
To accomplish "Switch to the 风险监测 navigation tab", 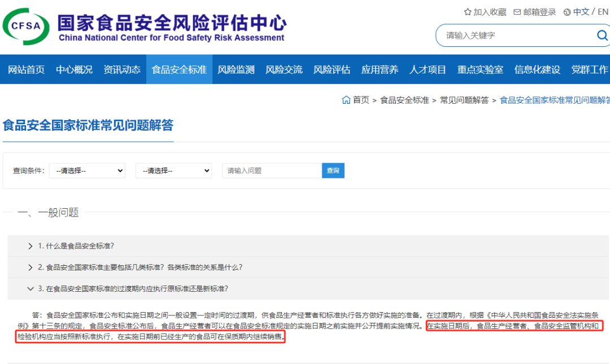I will tap(236, 69).
